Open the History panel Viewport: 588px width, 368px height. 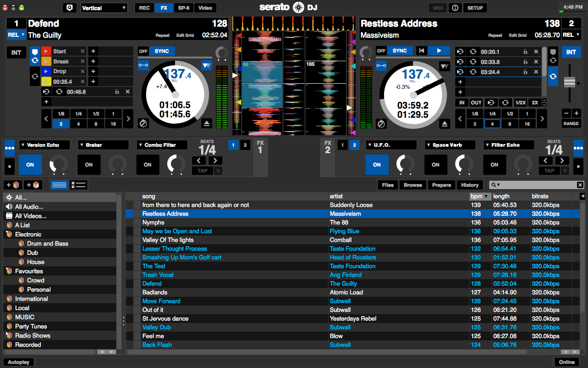(470, 184)
